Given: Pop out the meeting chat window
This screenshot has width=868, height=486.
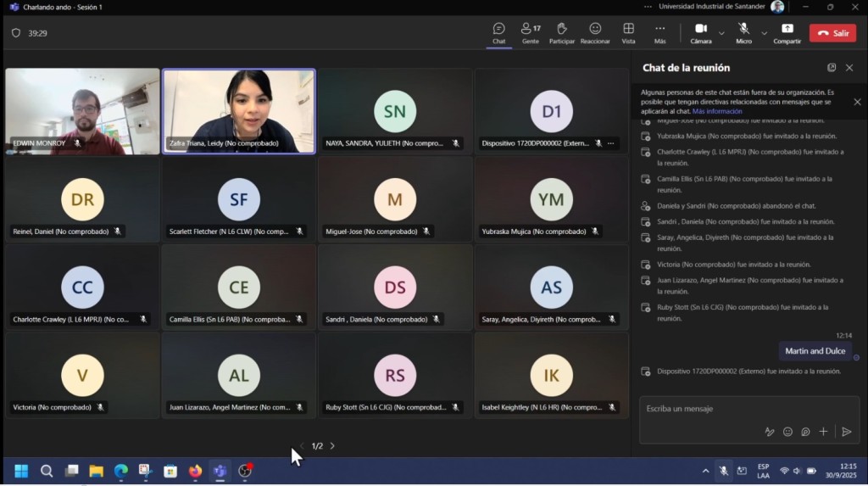Looking at the screenshot, I should (832, 68).
